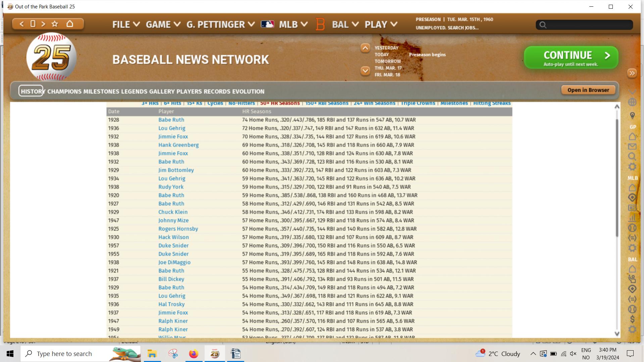Open the PLAY dropdown menu

click(381, 24)
